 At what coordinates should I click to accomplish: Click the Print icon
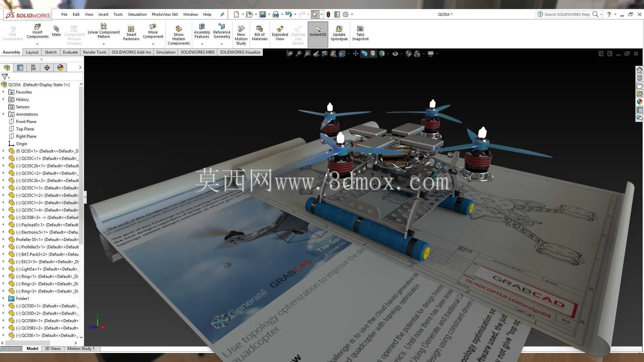276,14
